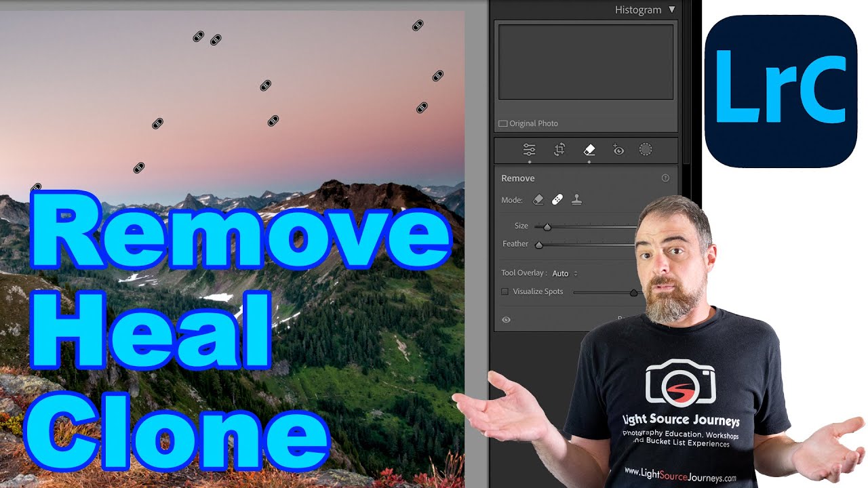The width and height of the screenshot is (868, 488).
Task: Click the heal spot pin cut off at photo's left edge
Action: coord(37,187)
